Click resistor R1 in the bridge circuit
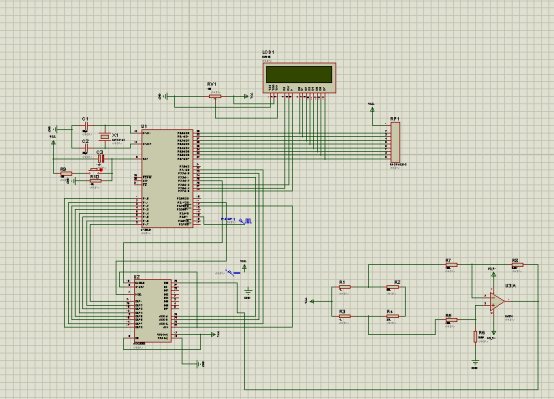 [x=345, y=287]
